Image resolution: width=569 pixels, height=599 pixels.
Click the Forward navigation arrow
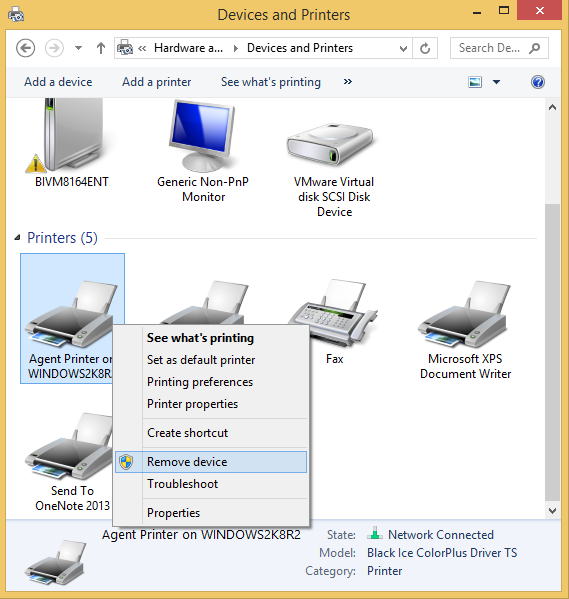tap(54, 49)
